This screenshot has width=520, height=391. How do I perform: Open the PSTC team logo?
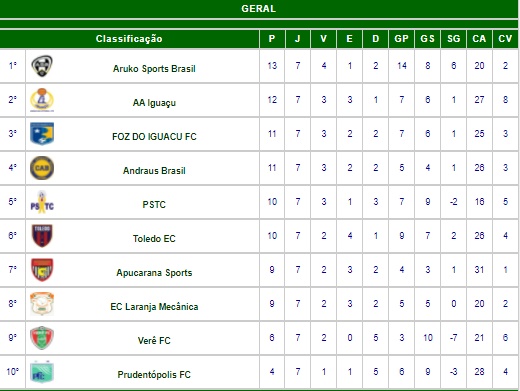[42, 202]
